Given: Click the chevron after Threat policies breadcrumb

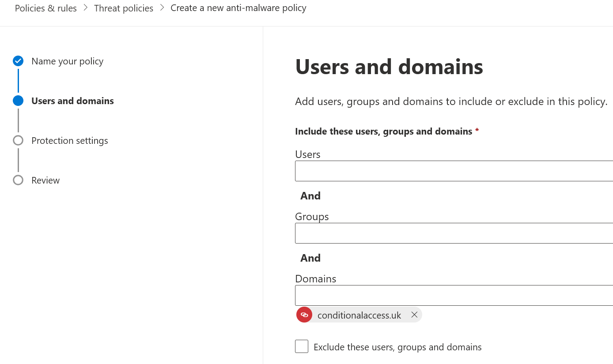Looking at the screenshot, I should [162, 8].
